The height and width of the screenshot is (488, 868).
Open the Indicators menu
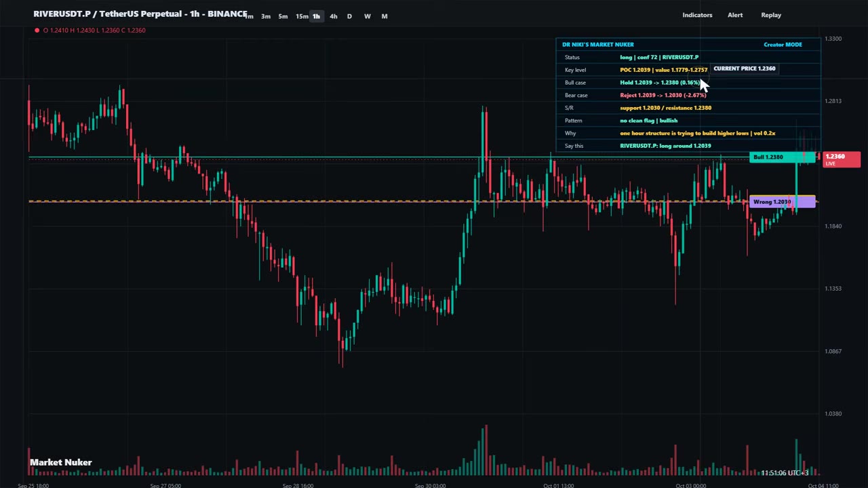click(x=697, y=15)
